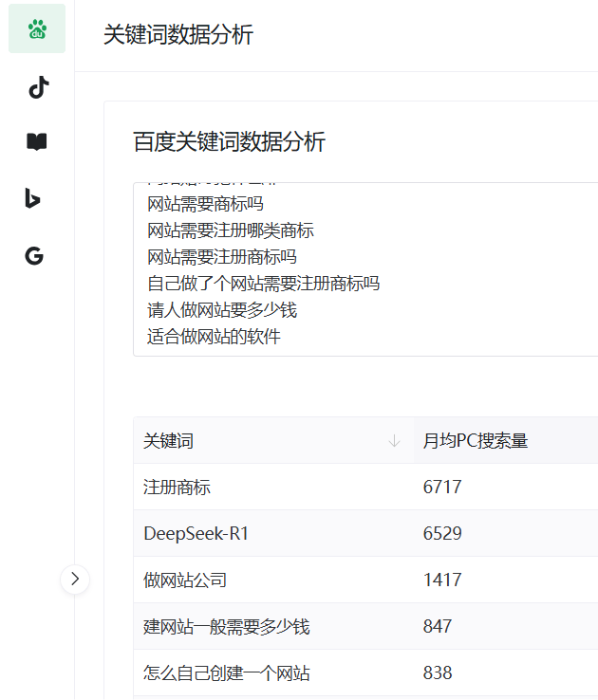598x700 pixels.
Task: Select the Bing icon in sidebar
Action: coord(33,199)
